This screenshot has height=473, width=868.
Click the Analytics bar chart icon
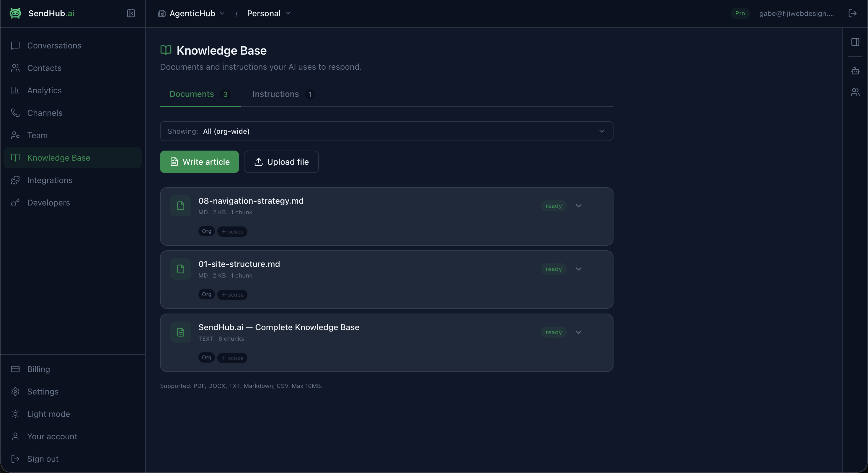[15, 90]
